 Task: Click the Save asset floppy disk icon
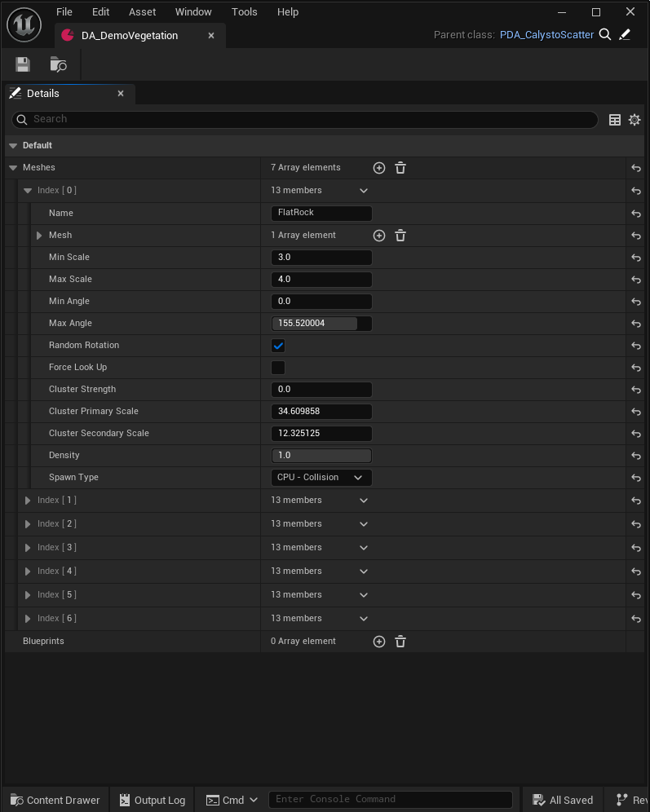[x=23, y=64]
